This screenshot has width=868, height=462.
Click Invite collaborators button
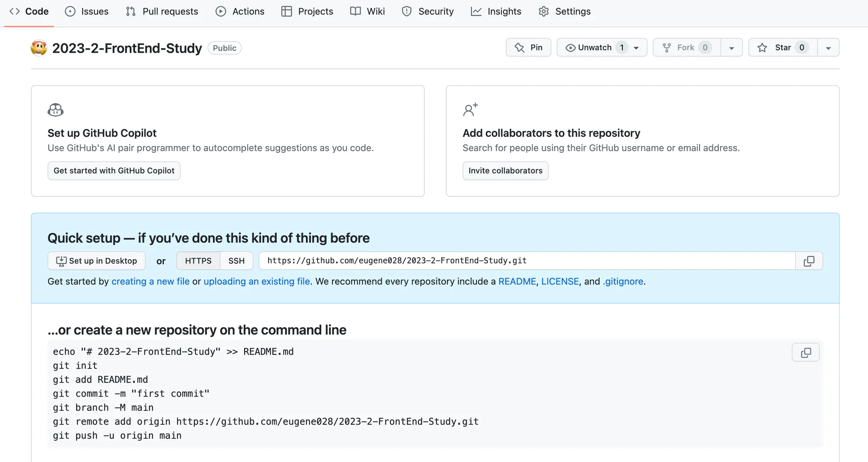tap(505, 171)
